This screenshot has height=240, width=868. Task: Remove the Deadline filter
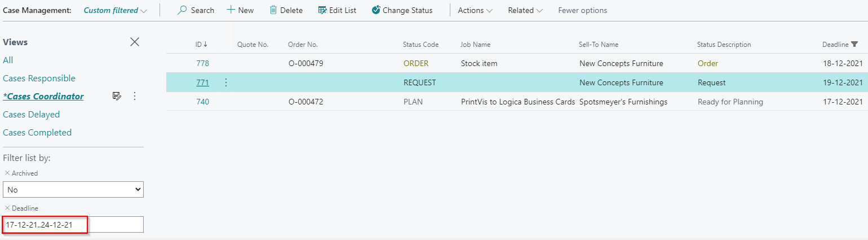point(7,208)
